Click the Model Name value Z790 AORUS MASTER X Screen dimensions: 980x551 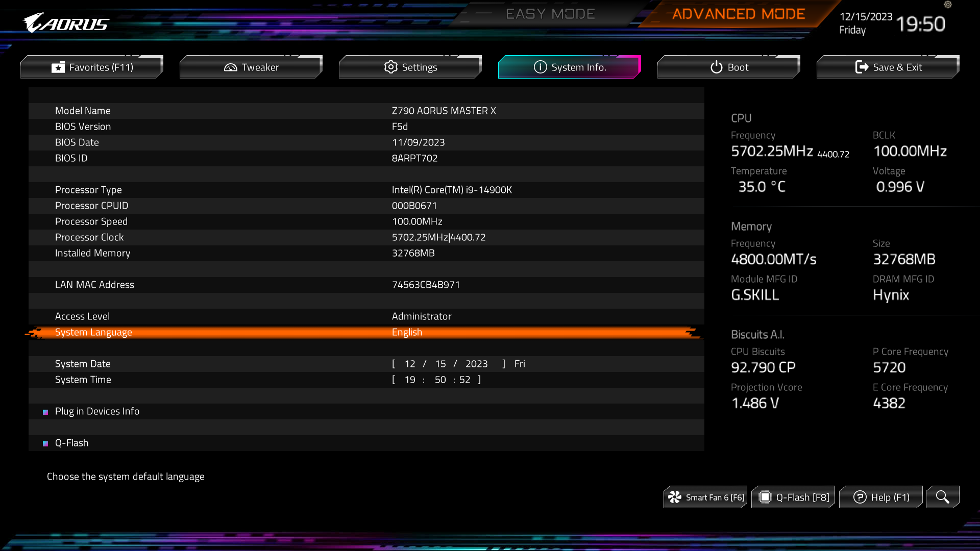444,111
